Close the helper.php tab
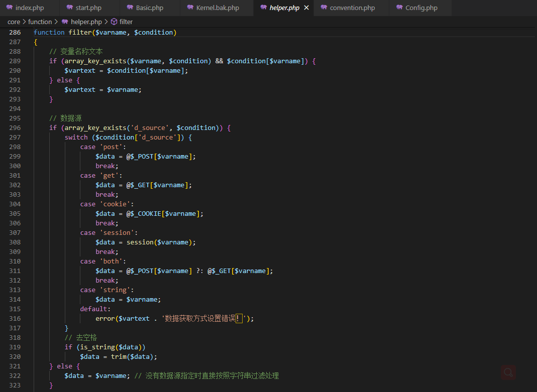Screen dimensions: 537x392 [x=306, y=8]
